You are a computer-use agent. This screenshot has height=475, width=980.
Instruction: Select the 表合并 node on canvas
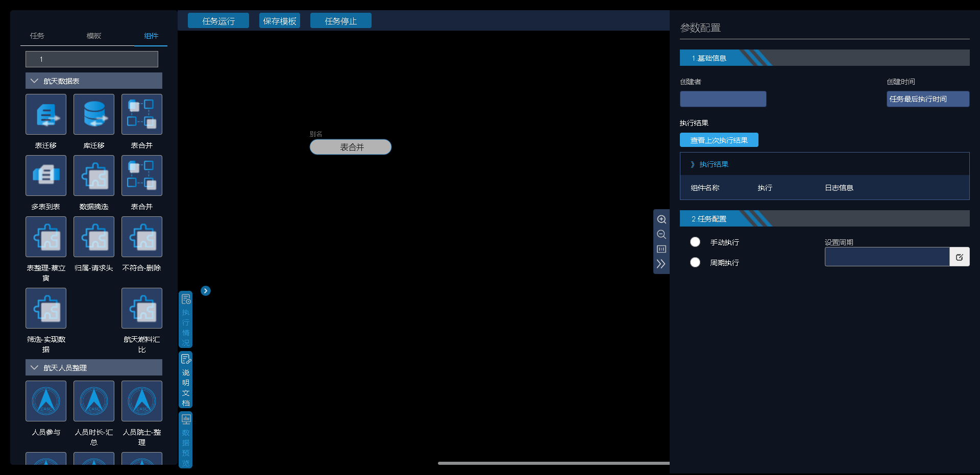351,147
